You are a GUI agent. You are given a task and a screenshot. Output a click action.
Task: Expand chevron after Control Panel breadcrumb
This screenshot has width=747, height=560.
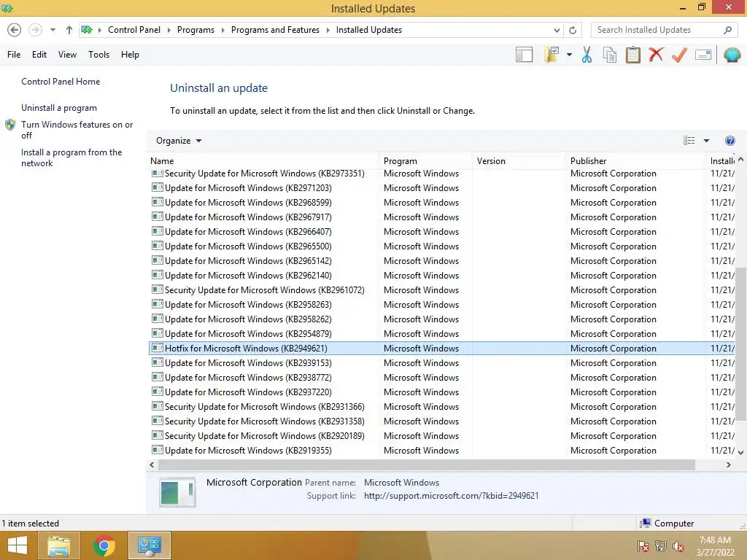pyautogui.click(x=169, y=30)
